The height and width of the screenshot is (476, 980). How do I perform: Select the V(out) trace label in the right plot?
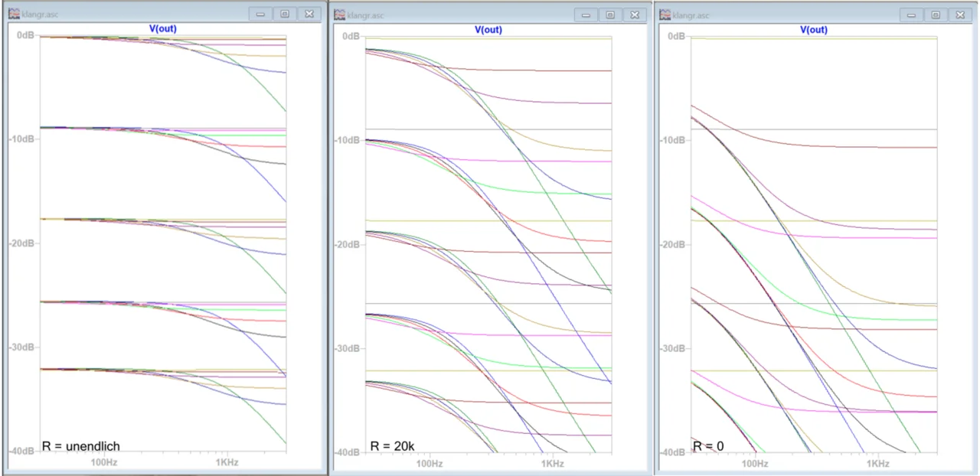(814, 30)
